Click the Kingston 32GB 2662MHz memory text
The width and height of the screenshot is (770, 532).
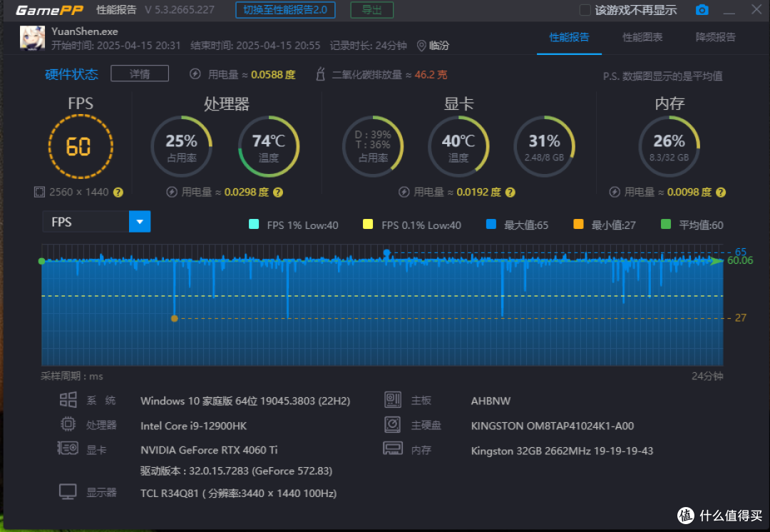562,451
